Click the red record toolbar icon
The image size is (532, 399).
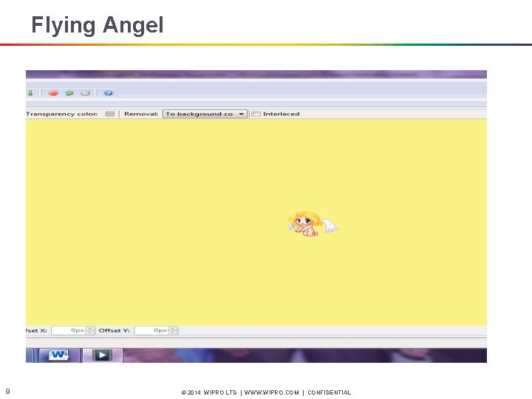tap(53, 93)
